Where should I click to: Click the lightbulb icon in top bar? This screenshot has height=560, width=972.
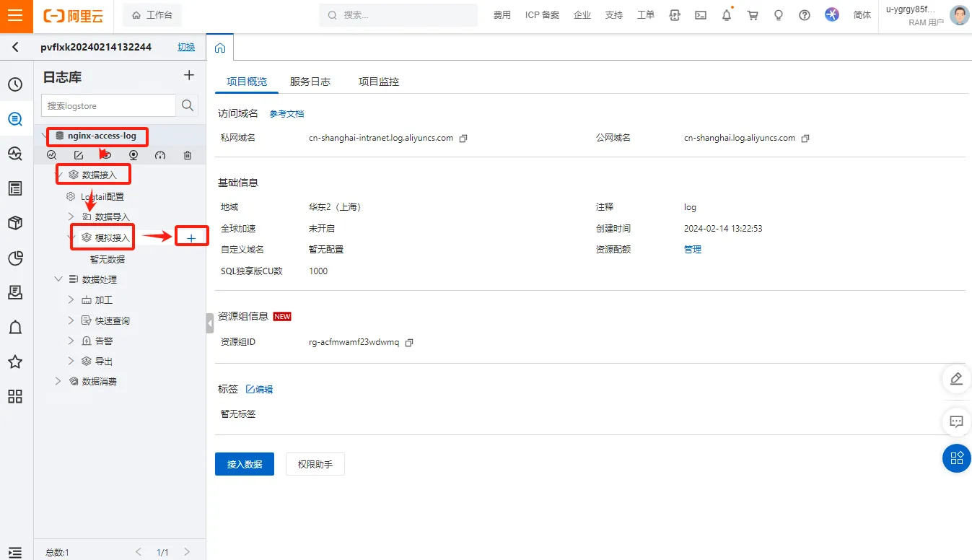pyautogui.click(x=779, y=15)
